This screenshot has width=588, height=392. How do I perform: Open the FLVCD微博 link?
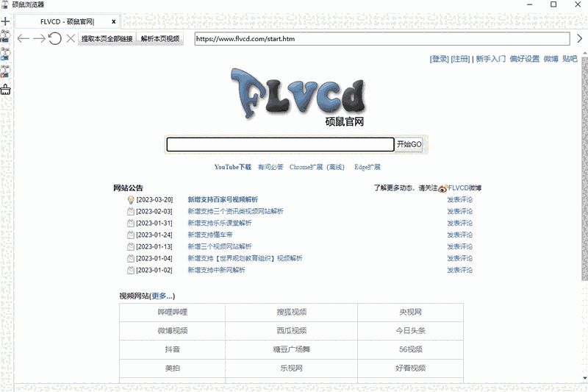(x=465, y=188)
